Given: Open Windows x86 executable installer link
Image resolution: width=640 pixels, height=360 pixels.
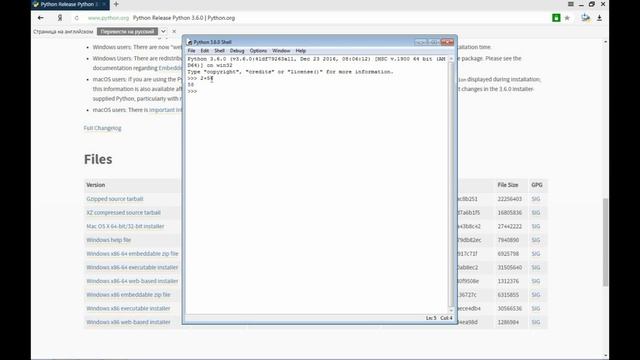Looking at the screenshot, I should (128, 308).
